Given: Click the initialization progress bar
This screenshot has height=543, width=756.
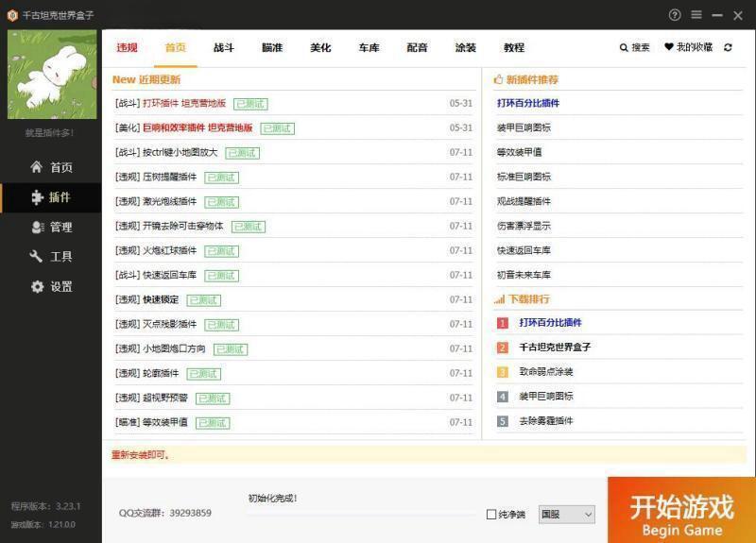Looking at the screenshot, I should pyautogui.click(x=361, y=514).
